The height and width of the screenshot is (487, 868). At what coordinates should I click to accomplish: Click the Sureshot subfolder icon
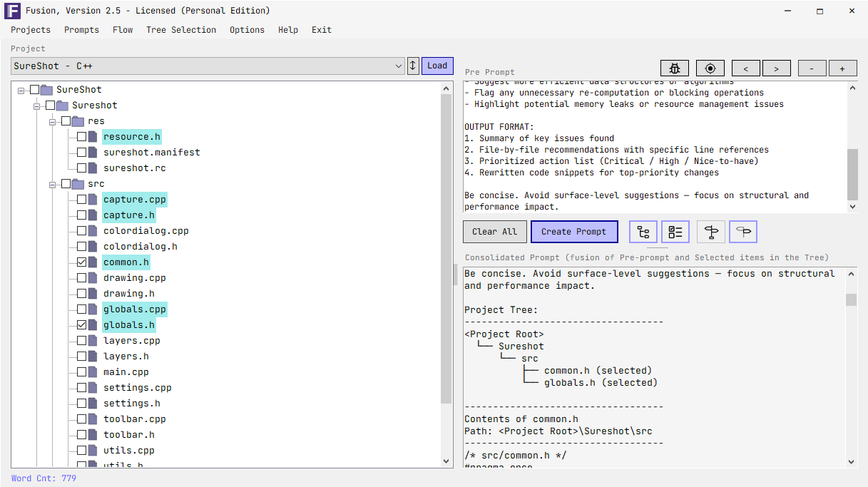(x=63, y=106)
